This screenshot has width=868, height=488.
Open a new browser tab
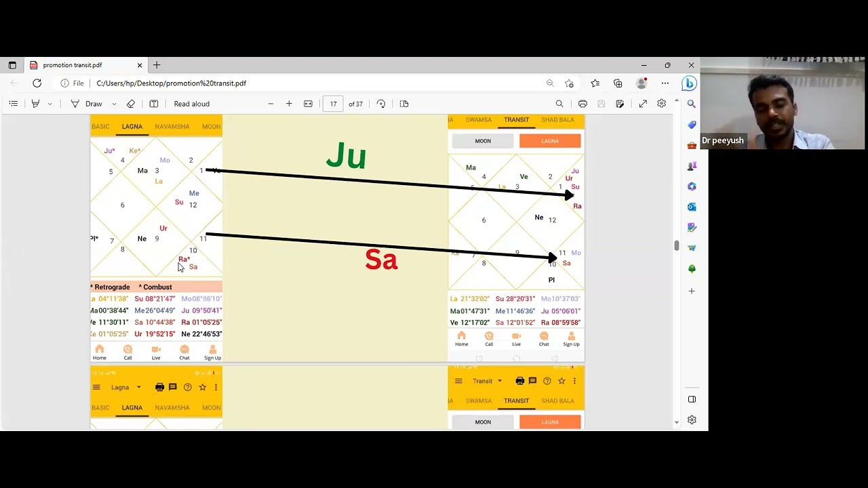pos(157,65)
